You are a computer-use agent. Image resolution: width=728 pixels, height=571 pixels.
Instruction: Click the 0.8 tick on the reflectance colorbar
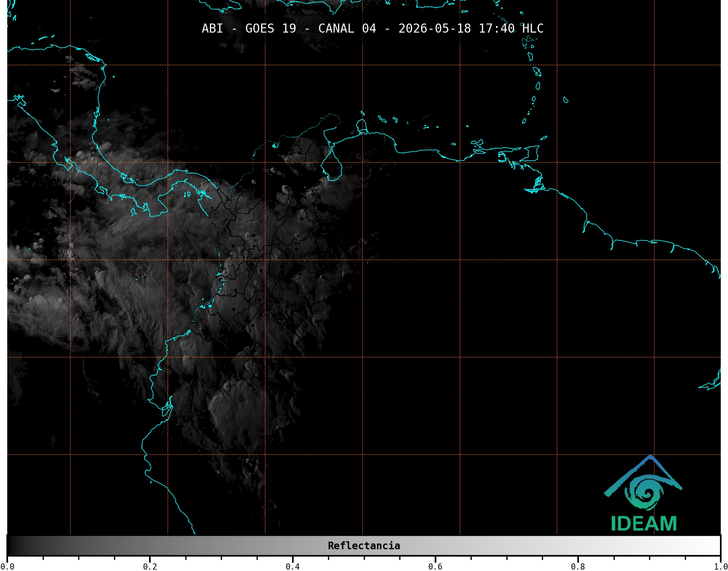[x=578, y=566]
